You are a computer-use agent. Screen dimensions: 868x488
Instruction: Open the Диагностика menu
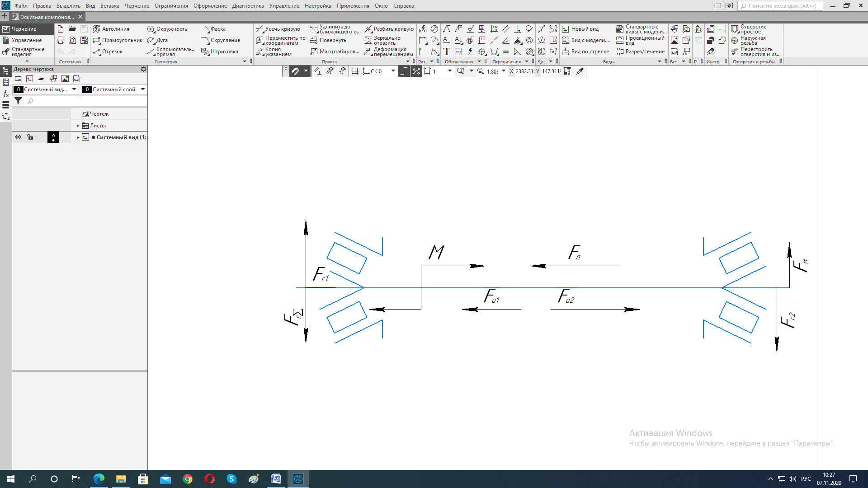click(x=248, y=6)
